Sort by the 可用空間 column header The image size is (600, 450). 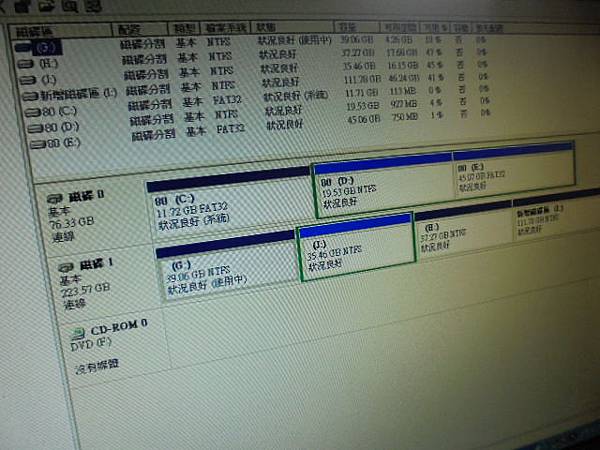tap(399, 27)
